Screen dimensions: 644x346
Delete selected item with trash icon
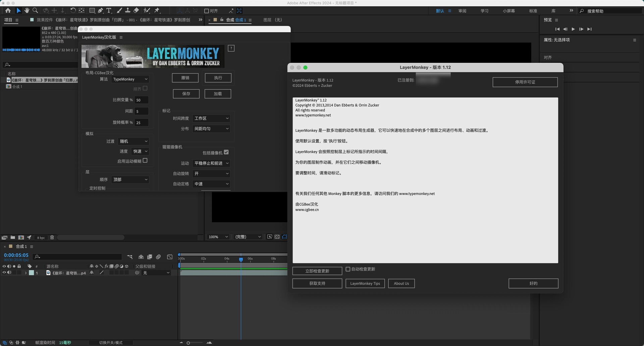52,238
